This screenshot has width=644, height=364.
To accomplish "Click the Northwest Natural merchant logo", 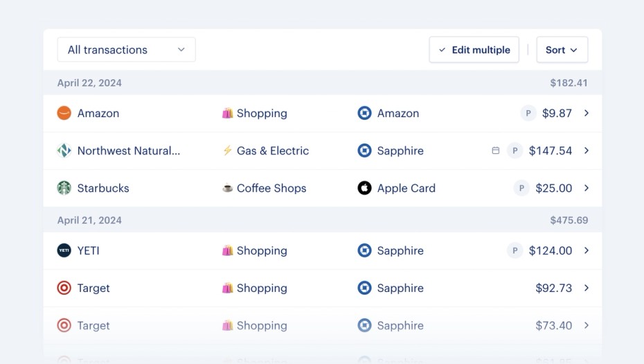I will click(64, 150).
